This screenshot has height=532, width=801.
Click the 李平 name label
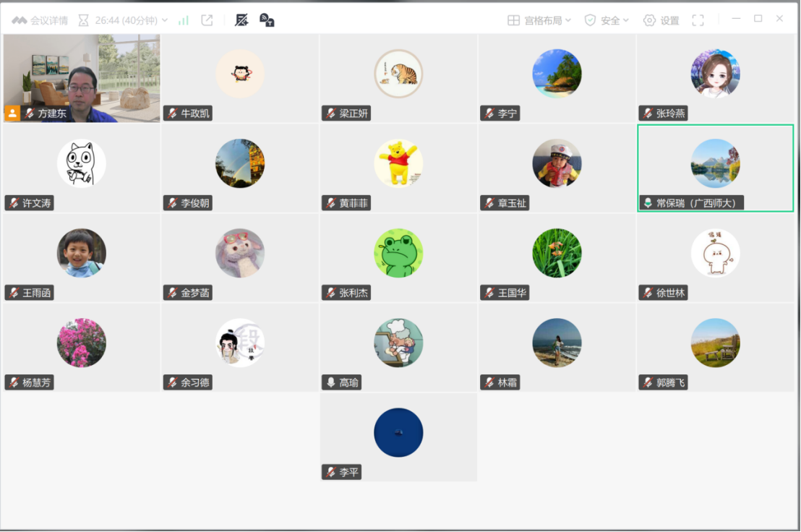pyautogui.click(x=349, y=472)
